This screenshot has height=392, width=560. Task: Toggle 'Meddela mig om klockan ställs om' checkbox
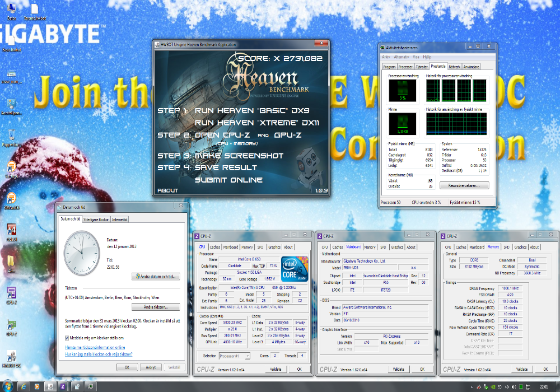[67, 338]
